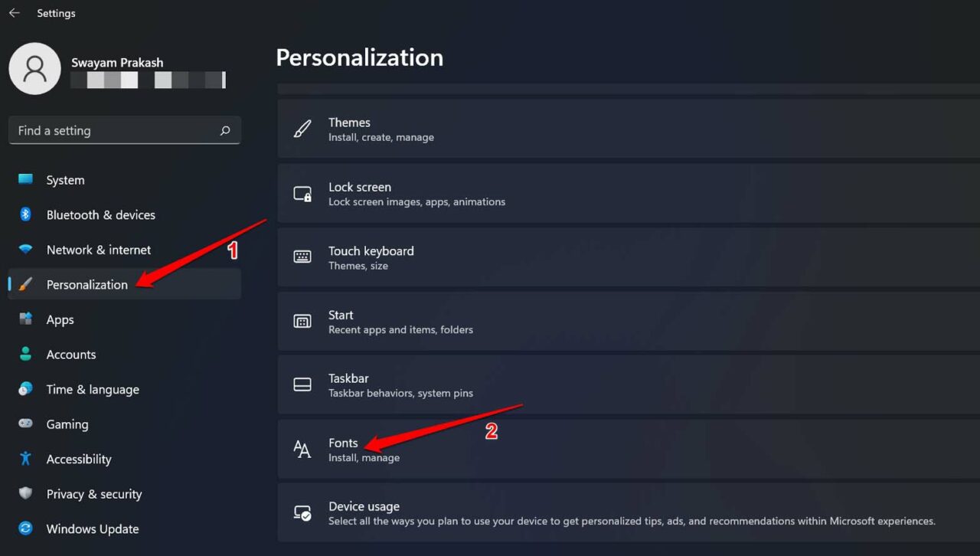This screenshot has height=556, width=980.
Task: Click the Gaming controller icon
Action: (25, 424)
